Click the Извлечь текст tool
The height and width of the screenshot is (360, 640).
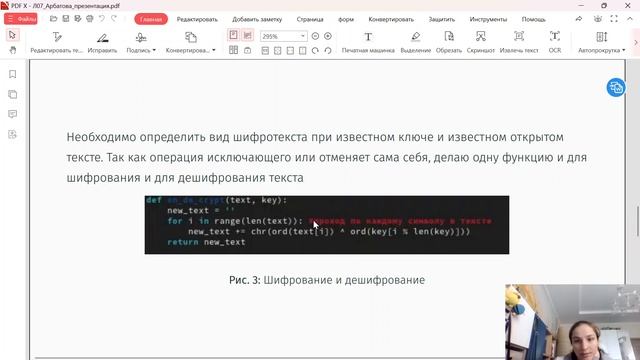tap(519, 42)
